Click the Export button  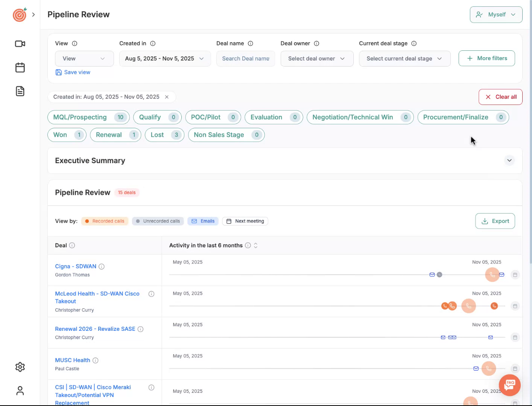495,221
